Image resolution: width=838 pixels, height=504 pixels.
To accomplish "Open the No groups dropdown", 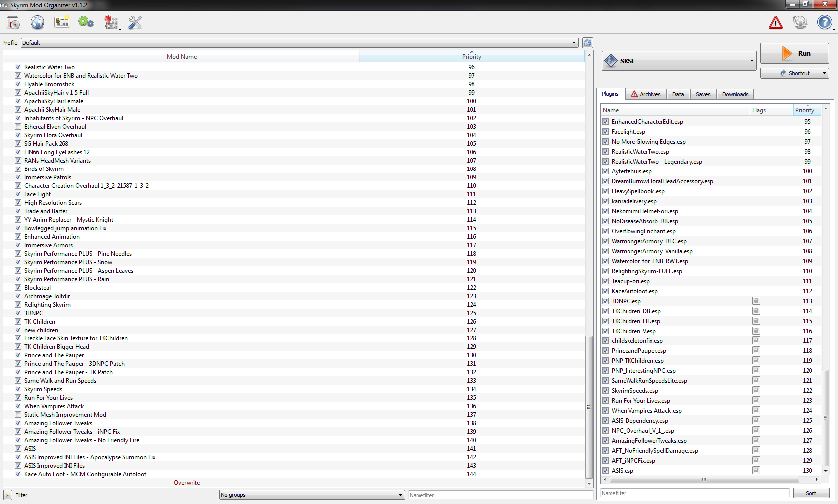I will [312, 495].
